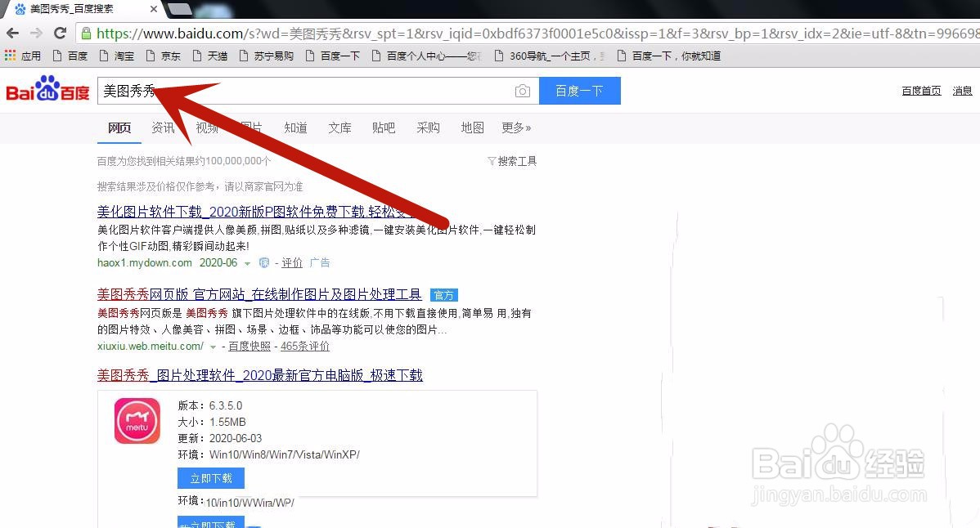
Task: Switch to the 文库 tab
Action: 340,128
